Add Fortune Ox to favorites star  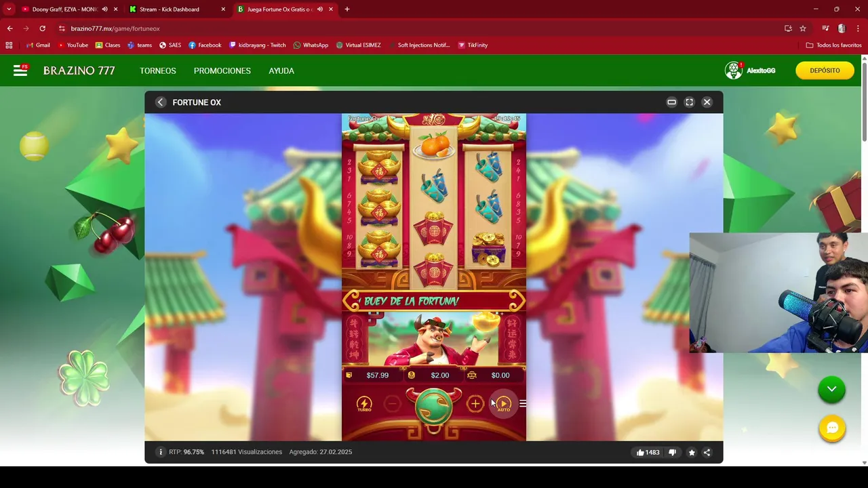coord(692,452)
